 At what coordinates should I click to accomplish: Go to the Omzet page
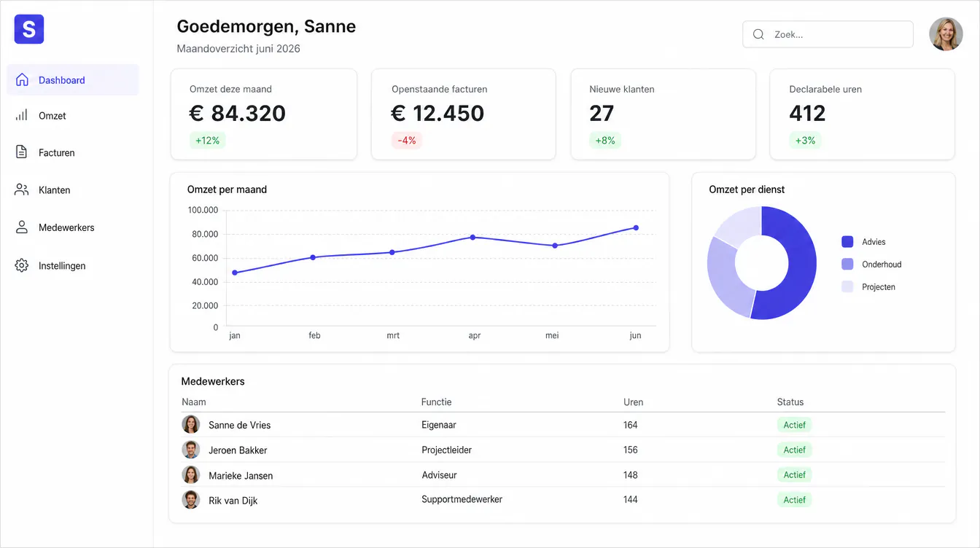pyautogui.click(x=73, y=116)
